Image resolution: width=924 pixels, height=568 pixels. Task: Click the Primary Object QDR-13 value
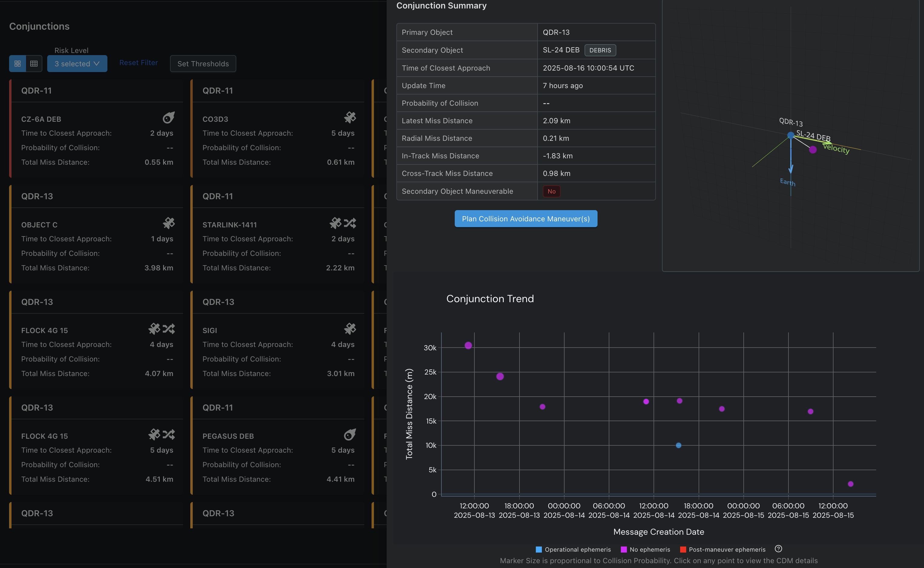556,32
